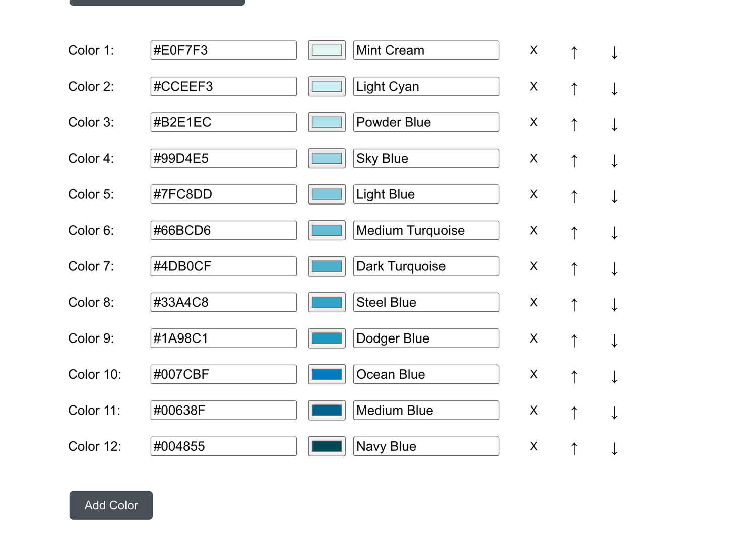Click the Add Color button

tap(111, 505)
